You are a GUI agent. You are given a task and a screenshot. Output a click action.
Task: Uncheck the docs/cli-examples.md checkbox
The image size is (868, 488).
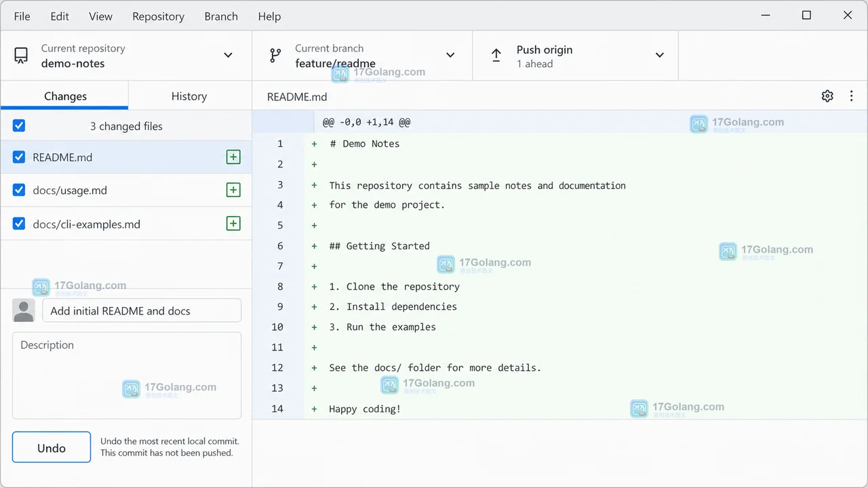click(x=19, y=224)
